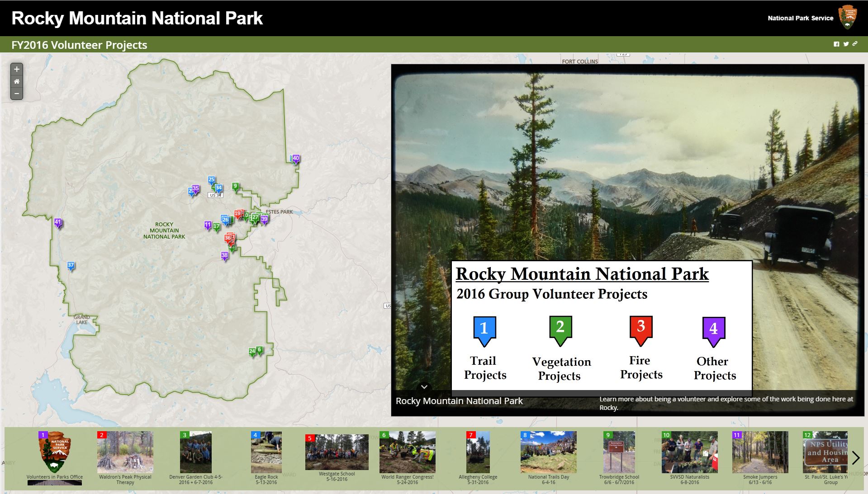Select blue map marker 25
Image resolution: width=868 pixels, height=494 pixels.
tap(212, 180)
